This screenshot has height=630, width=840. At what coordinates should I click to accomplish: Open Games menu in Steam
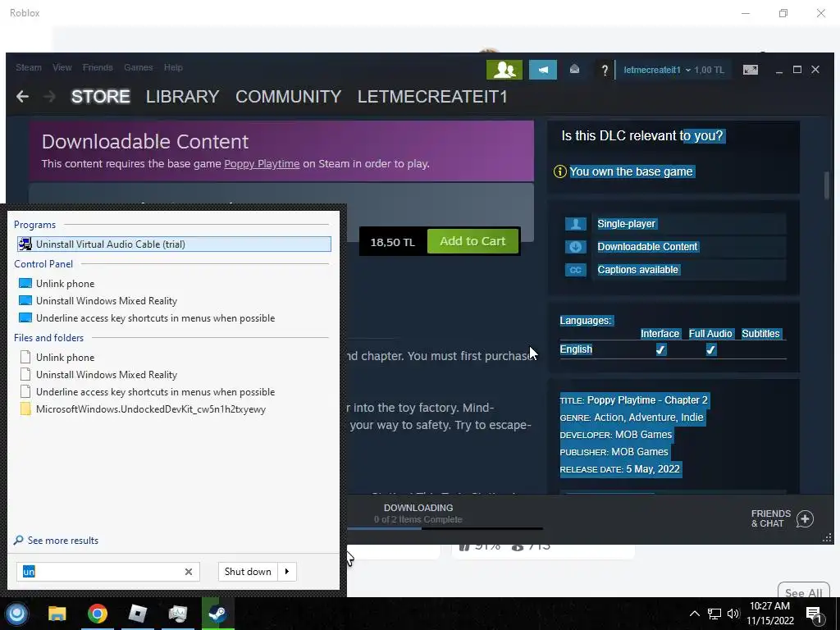point(138,67)
